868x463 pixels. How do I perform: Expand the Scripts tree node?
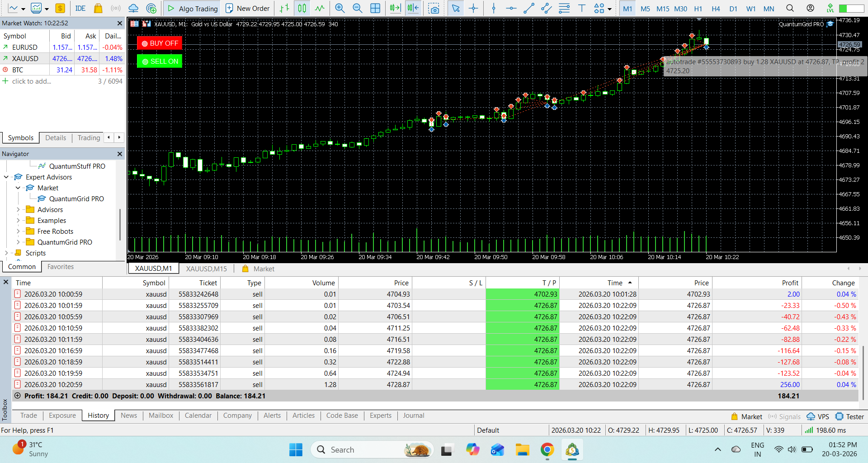(6, 253)
